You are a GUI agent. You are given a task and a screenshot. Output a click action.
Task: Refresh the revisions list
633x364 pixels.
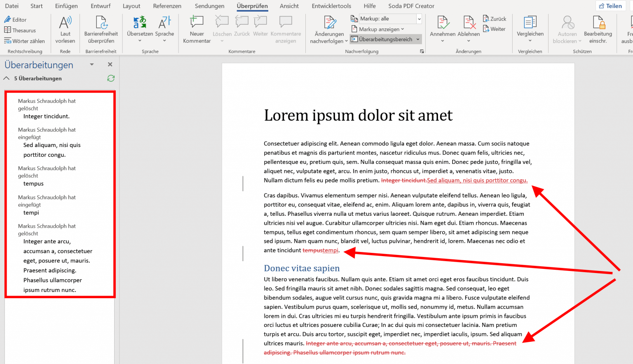point(111,78)
